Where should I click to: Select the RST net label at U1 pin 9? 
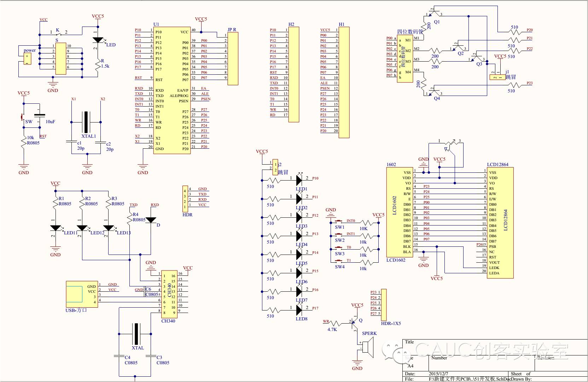pyautogui.click(x=138, y=78)
